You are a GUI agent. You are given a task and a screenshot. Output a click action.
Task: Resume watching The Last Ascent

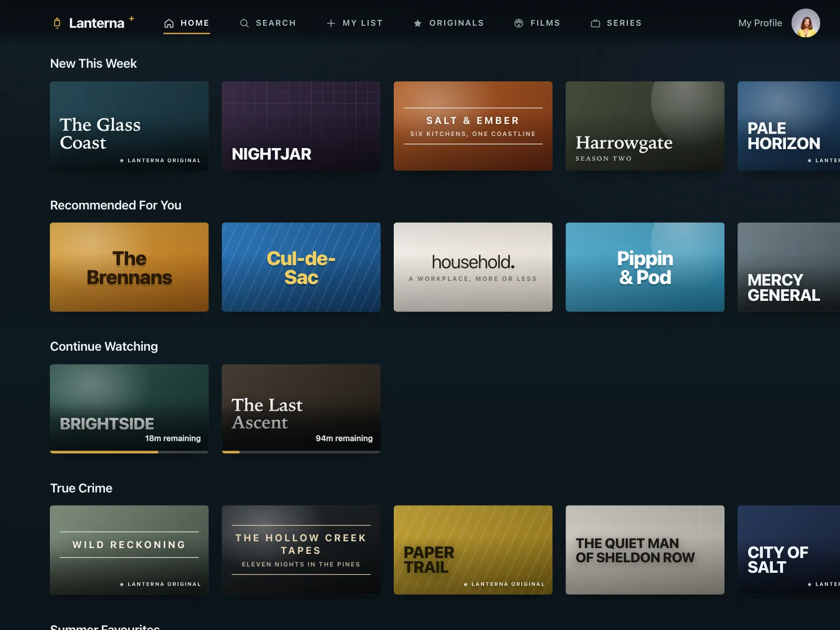coord(301,408)
